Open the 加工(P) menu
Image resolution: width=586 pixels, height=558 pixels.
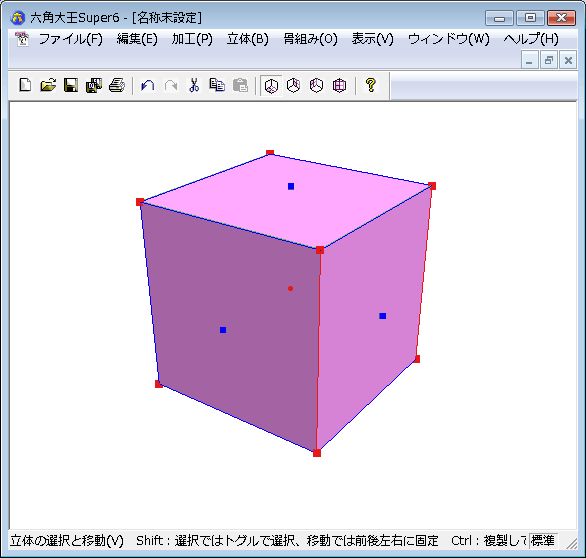192,39
